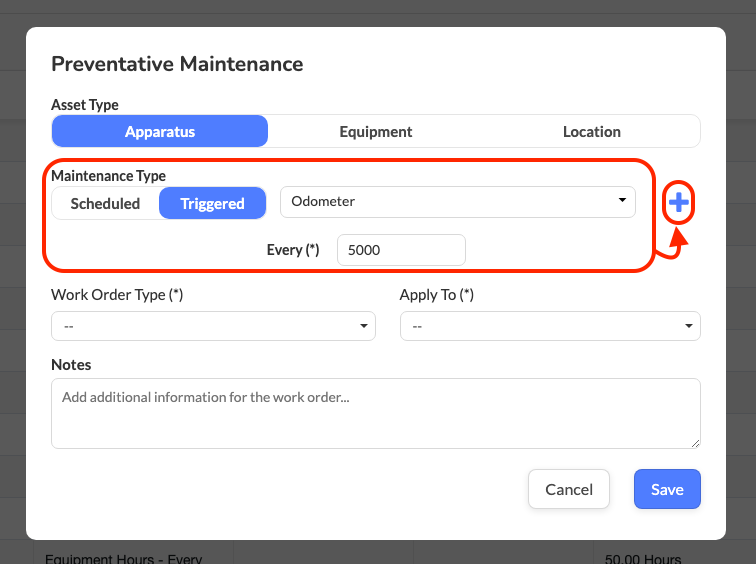Click the "Work Order Type (*)" label

[x=117, y=295]
